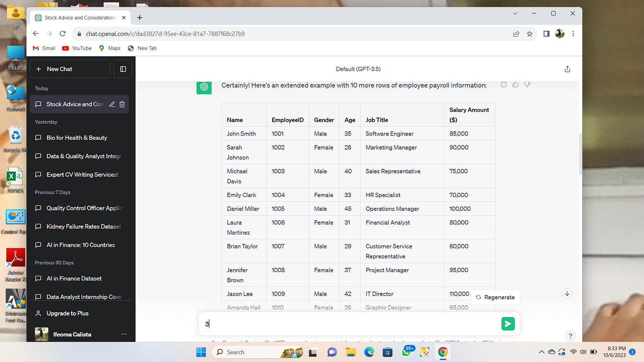Click the Regenerate button
The width and height of the screenshot is (644, 362).
pyautogui.click(x=495, y=297)
